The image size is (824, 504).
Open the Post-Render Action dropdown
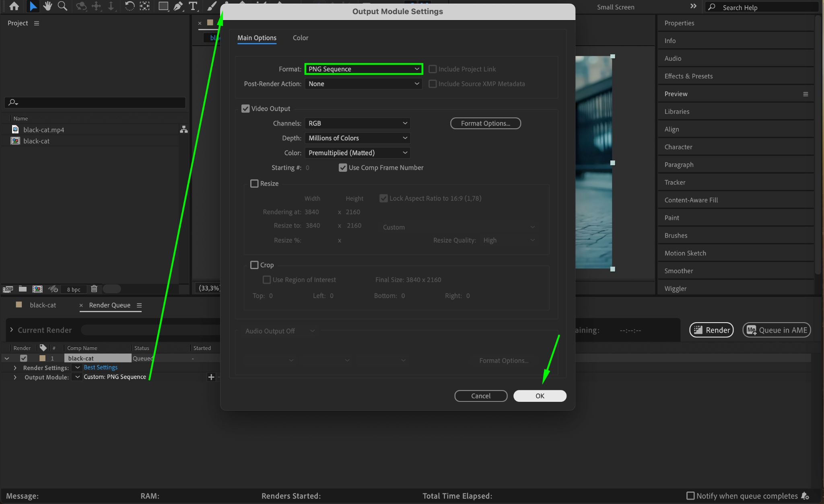click(x=363, y=84)
